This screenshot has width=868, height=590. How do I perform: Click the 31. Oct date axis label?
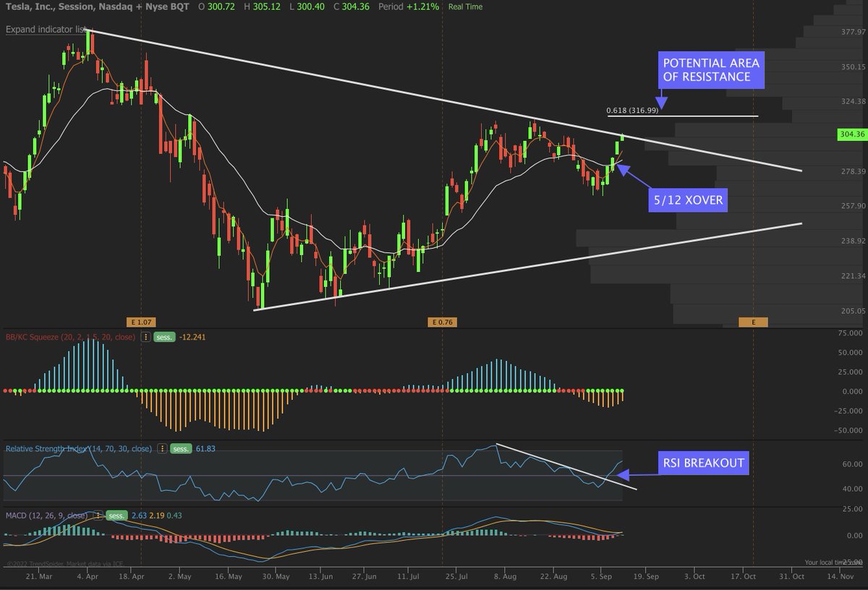click(793, 577)
